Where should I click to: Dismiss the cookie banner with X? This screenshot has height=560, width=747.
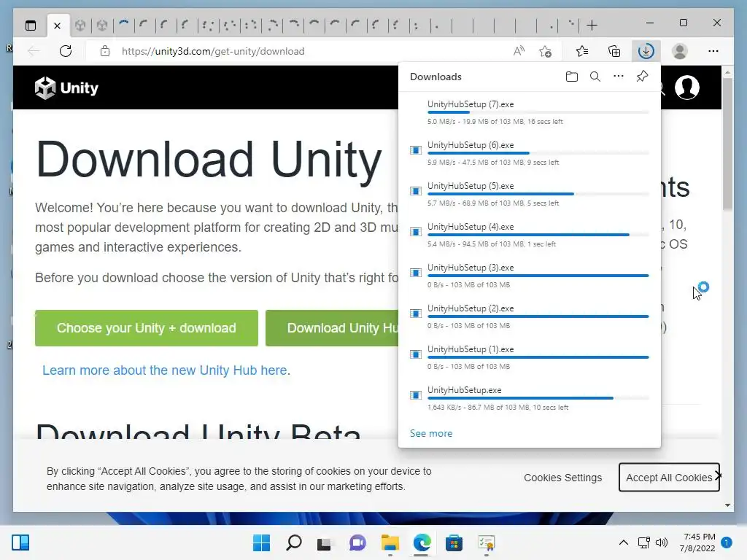point(719,475)
